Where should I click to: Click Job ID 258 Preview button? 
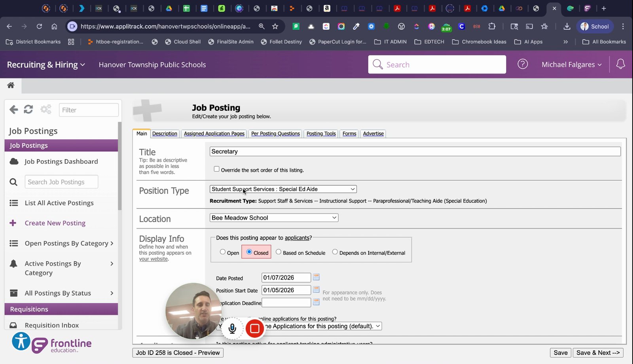[178, 353]
